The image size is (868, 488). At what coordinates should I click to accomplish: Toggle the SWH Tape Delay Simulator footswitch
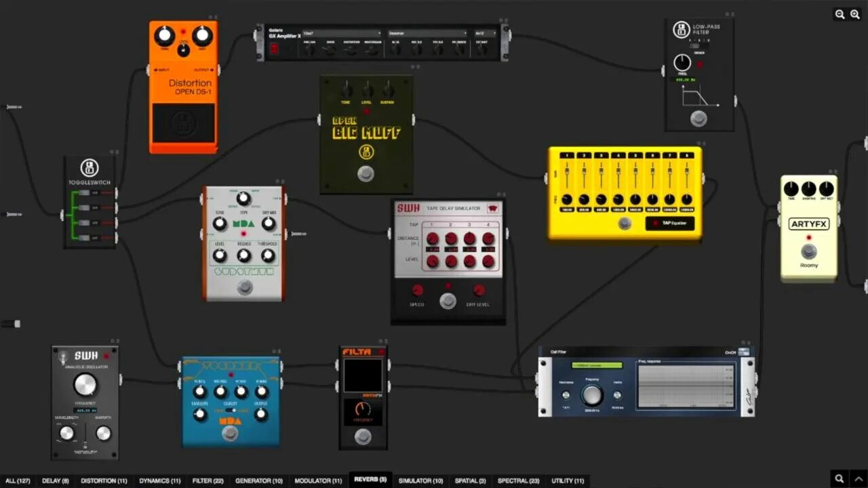[x=448, y=301]
